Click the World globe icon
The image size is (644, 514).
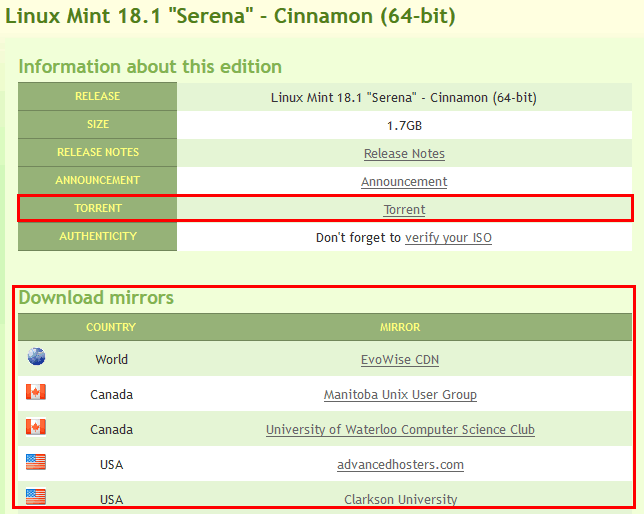click(36, 356)
